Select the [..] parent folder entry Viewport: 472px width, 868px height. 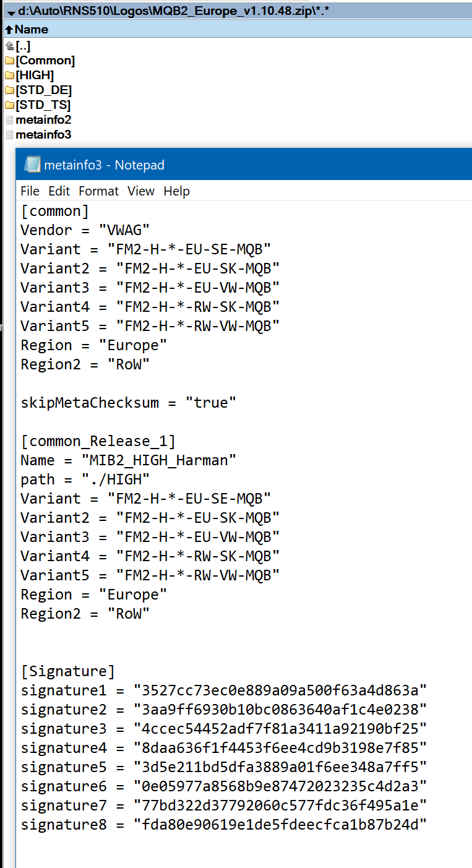23,46
